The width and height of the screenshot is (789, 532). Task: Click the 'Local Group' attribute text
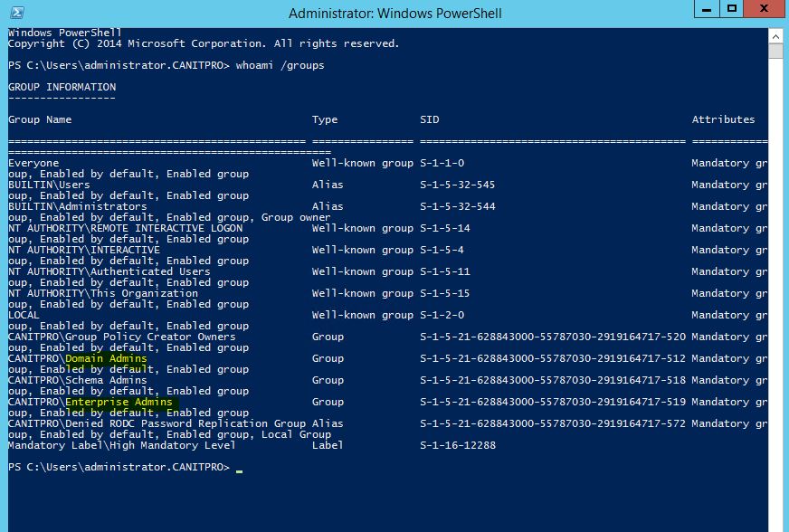(296, 434)
